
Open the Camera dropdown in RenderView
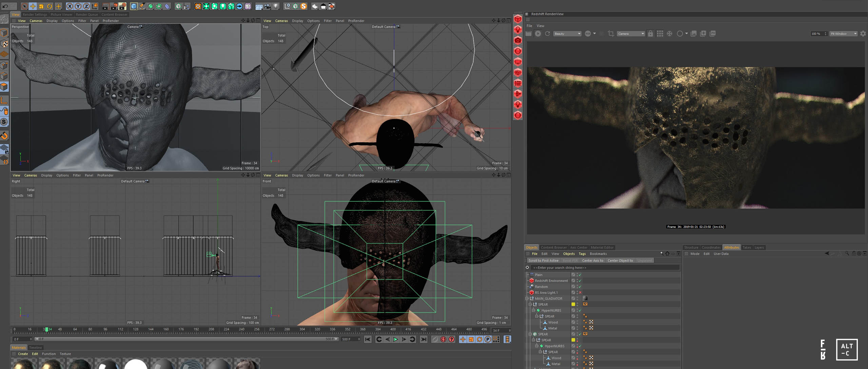(x=631, y=34)
